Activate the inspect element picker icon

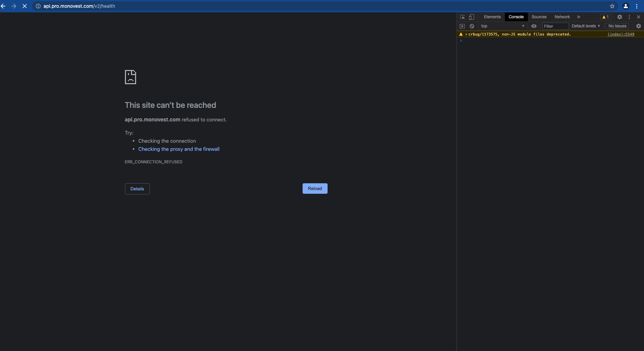pyautogui.click(x=462, y=17)
